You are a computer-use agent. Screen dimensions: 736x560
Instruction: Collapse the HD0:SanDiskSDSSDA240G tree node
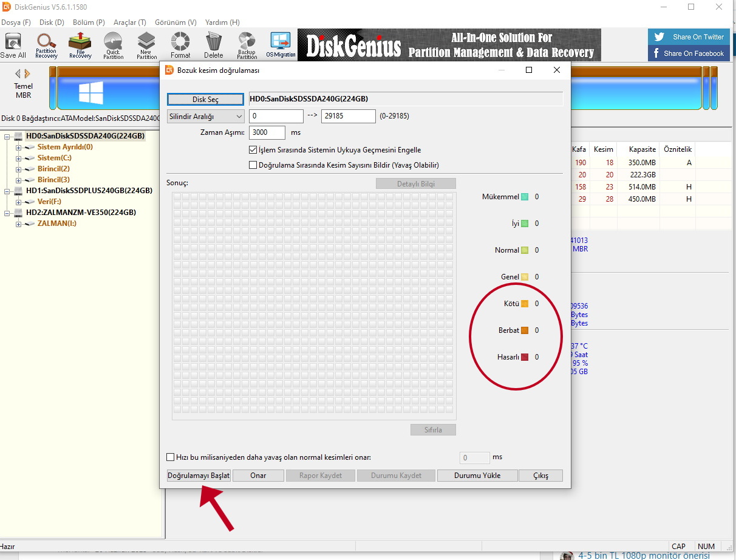point(7,136)
